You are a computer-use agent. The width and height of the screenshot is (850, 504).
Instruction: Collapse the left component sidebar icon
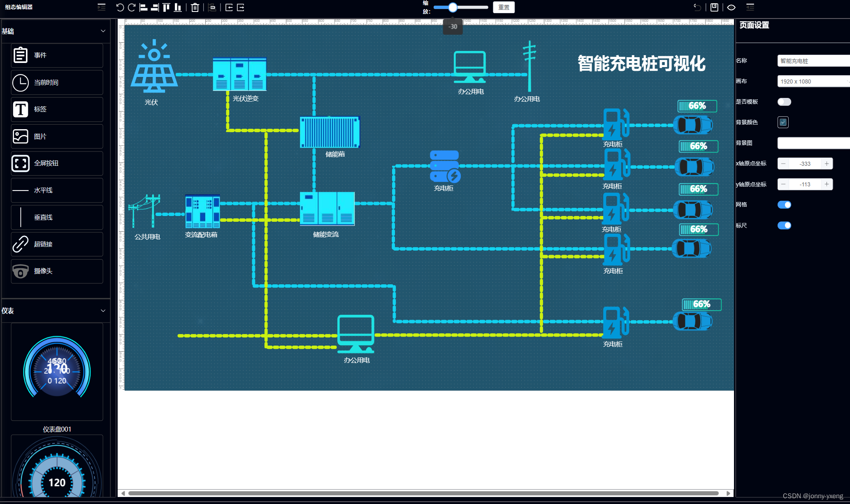101,7
